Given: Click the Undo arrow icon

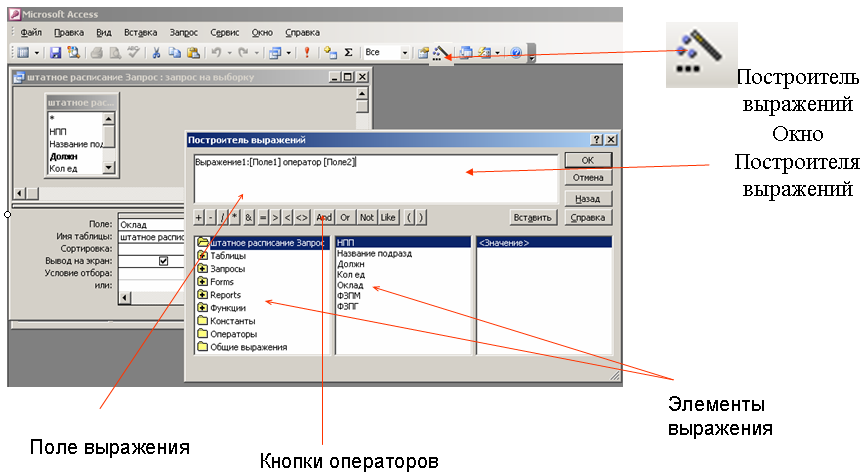Looking at the screenshot, I should [216, 52].
